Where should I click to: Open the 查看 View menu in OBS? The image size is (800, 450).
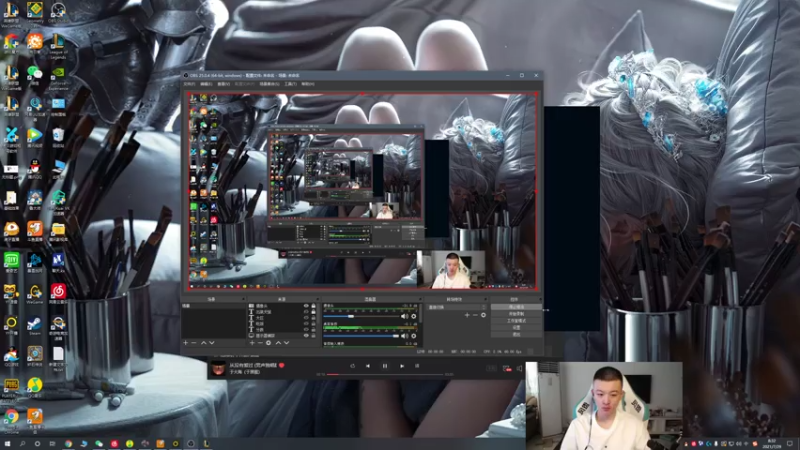(x=223, y=84)
